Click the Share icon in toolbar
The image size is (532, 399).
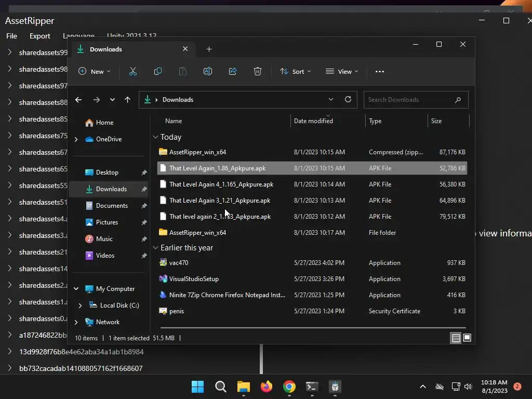[x=233, y=71]
